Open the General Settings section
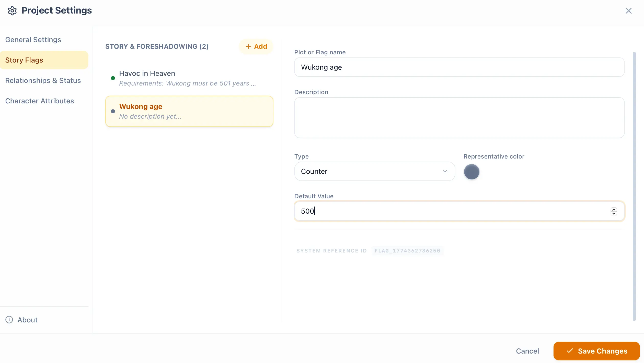The height and width of the screenshot is (363, 644). tap(33, 40)
